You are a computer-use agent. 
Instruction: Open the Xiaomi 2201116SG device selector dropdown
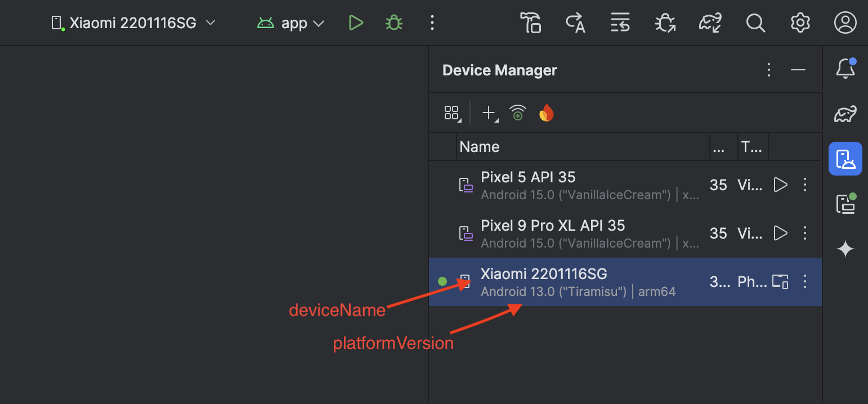(x=133, y=23)
